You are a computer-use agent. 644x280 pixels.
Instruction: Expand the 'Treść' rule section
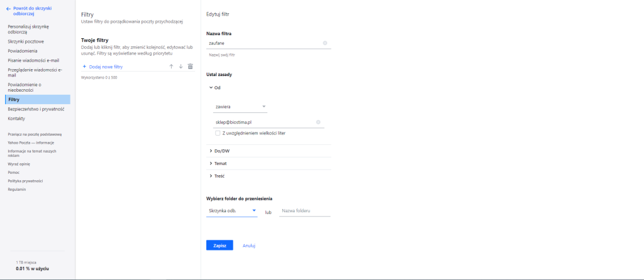(x=211, y=176)
